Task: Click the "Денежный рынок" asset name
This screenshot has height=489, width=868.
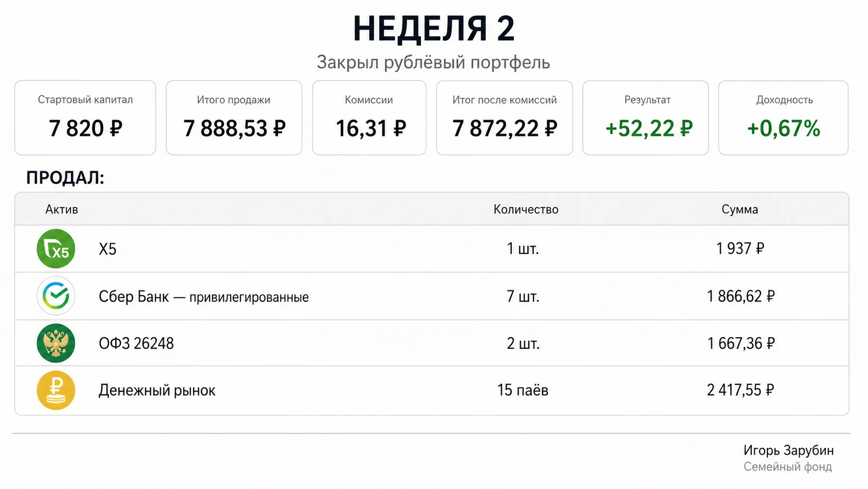Action: (x=157, y=391)
